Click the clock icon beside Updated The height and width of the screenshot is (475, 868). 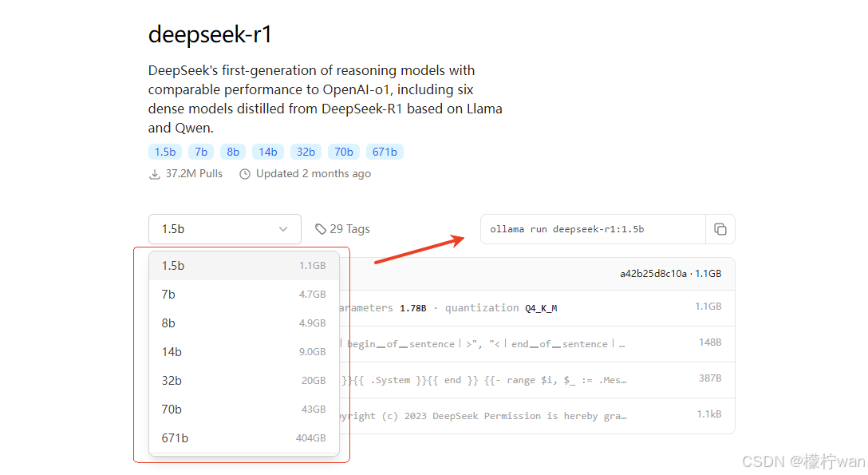[x=245, y=174]
